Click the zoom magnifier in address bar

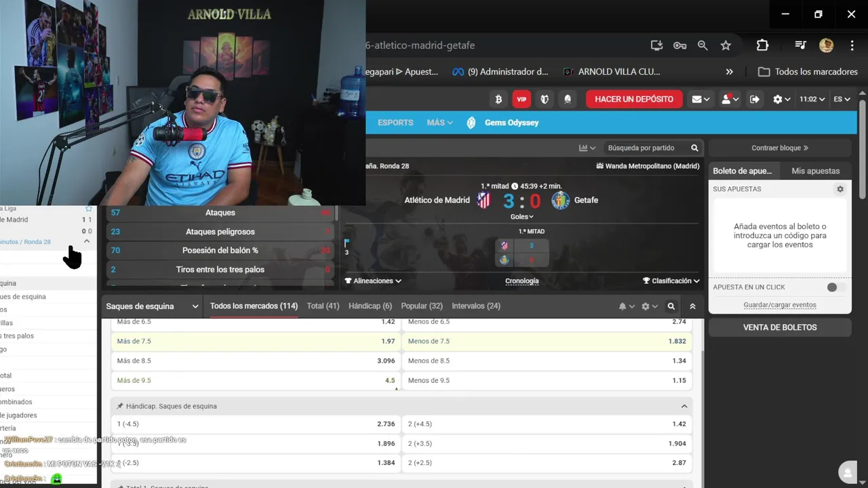pyautogui.click(x=703, y=45)
